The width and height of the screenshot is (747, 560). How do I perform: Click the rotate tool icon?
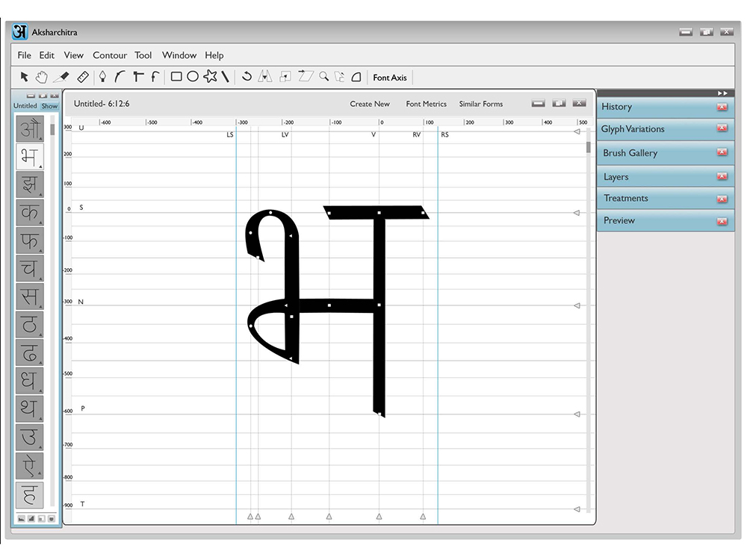click(247, 76)
